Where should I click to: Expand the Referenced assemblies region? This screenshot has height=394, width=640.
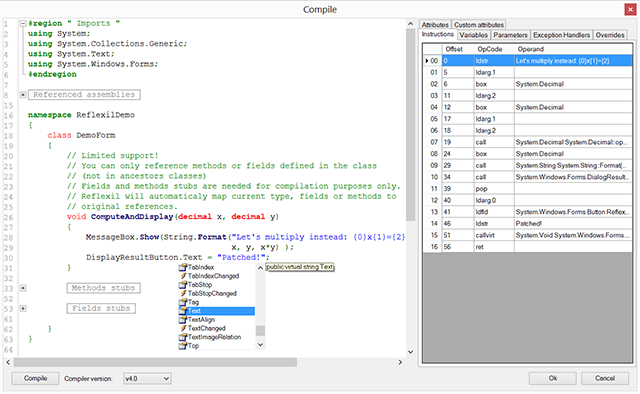pos(23,95)
